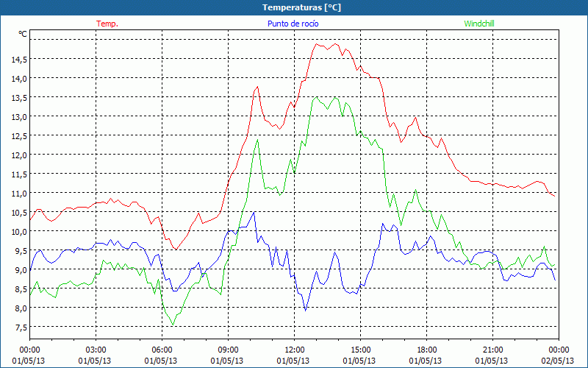Viewport: 588px width, 368px height.
Task: Click the 11,0 value on the y-axis
Action: [x=19, y=193]
